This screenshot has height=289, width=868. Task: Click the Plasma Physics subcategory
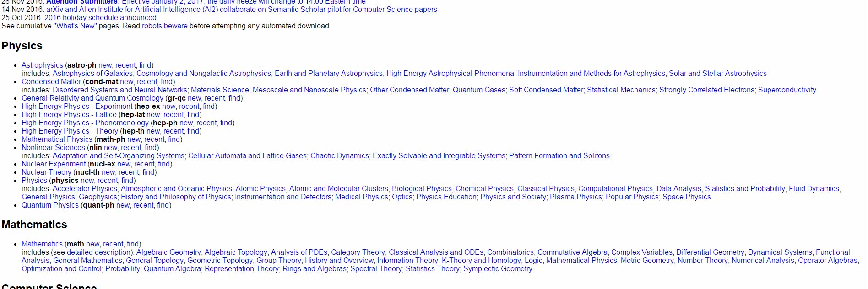coord(575,197)
